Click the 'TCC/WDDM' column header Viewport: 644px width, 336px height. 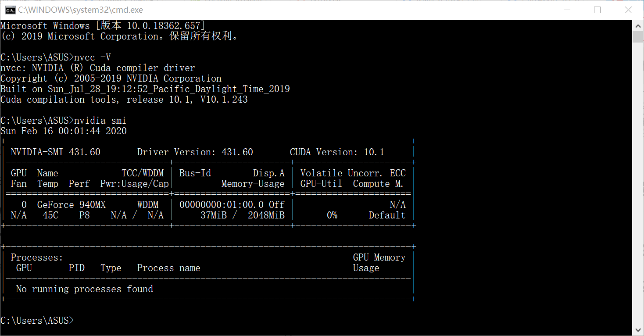(143, 173)
